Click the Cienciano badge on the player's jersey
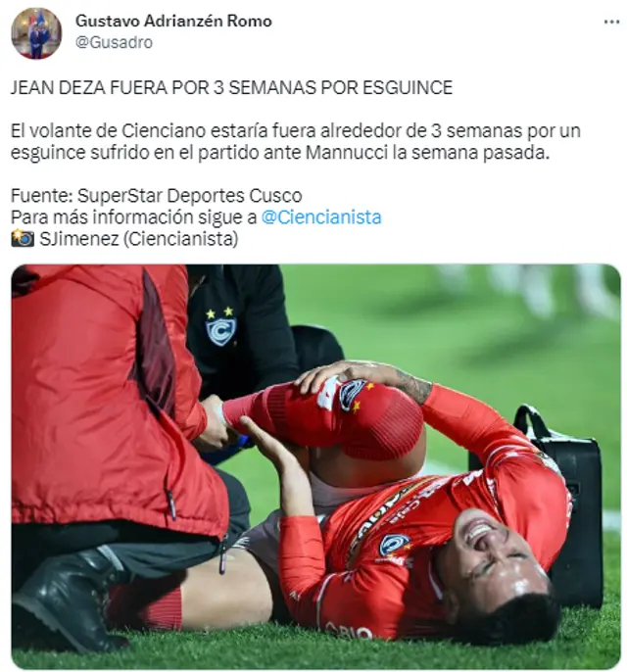The width and height of the screenshot is (627, 672). (x=393, y=545)
